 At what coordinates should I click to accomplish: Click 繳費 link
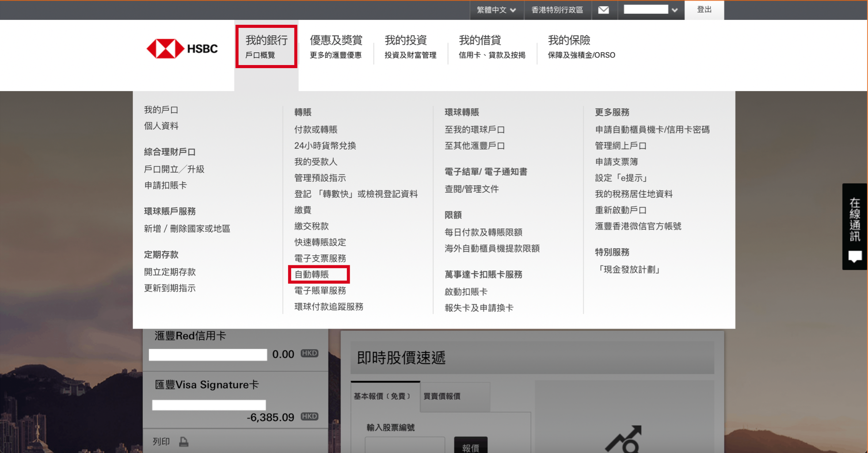303,210
